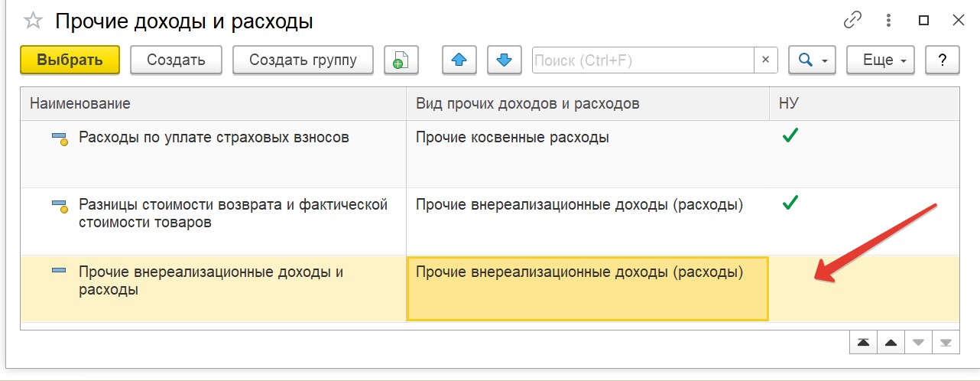Open the magnifier search dropdown
This screenshot has width=980, height=381.
pos(812,60)
